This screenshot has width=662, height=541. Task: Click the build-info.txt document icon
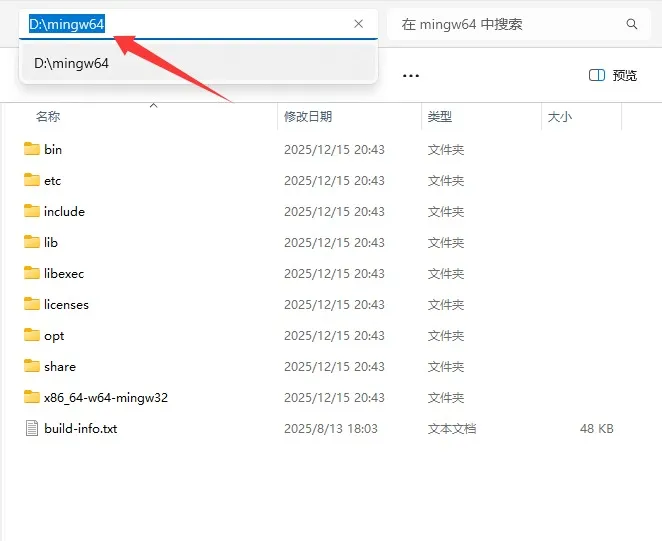[x=32, y=428]
